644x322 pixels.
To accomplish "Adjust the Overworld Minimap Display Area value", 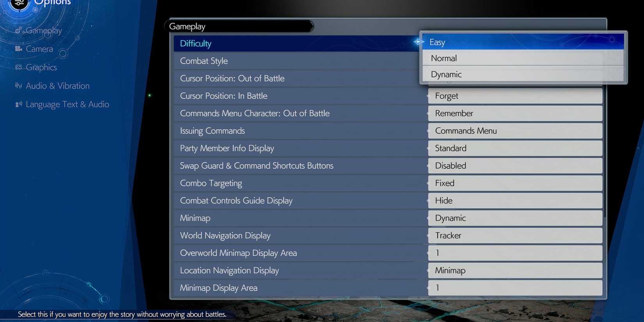I will pos(514,253).
